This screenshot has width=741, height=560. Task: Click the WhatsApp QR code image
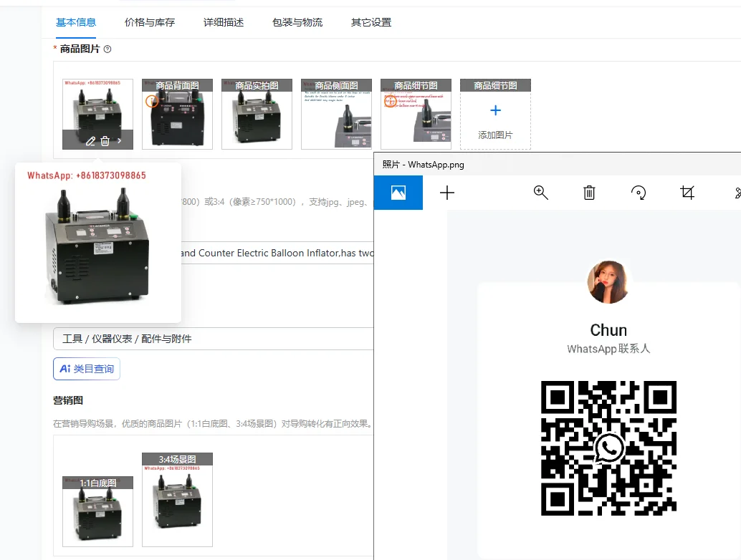click(608, 448)
